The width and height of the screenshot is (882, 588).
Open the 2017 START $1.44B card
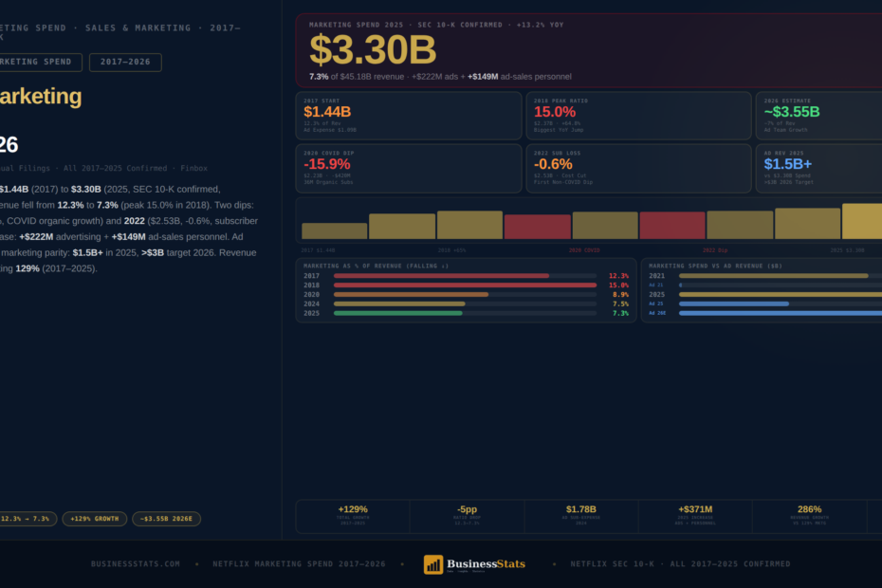click(409, 116)
